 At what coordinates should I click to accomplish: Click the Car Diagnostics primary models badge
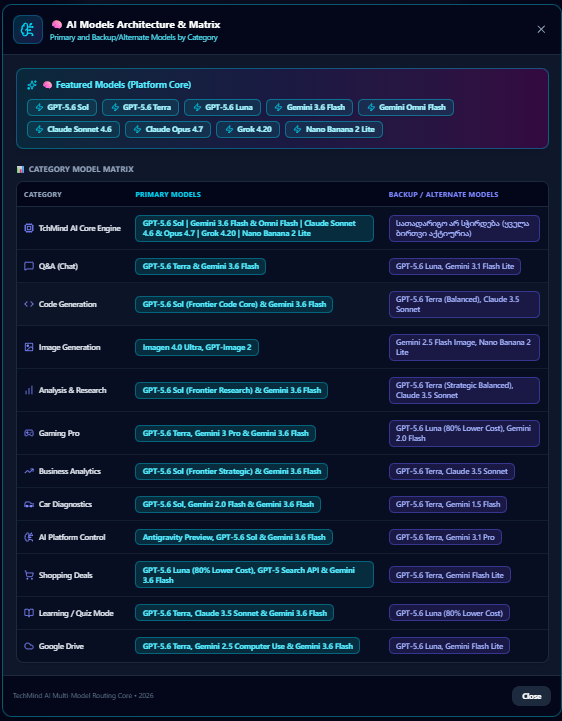[x=228, y=504]
